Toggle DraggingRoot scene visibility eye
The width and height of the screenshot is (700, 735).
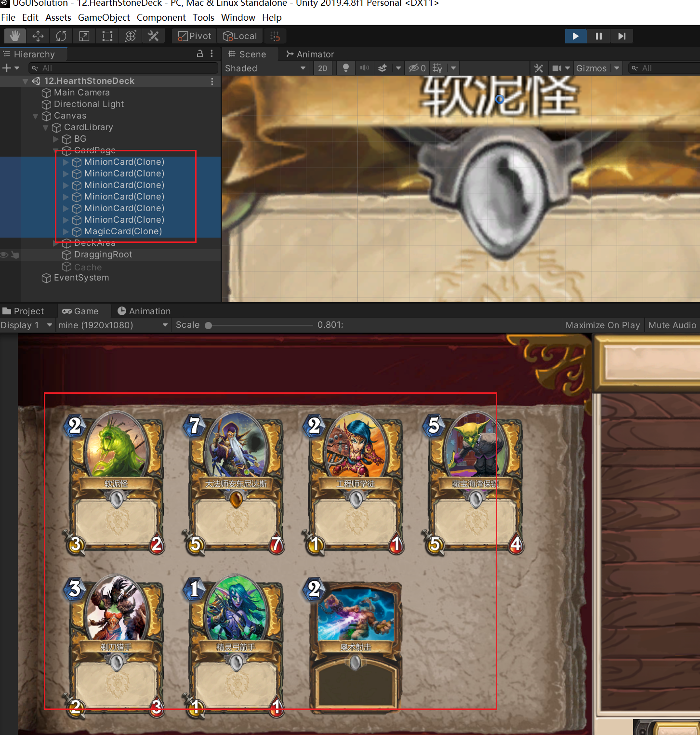click(x=4, y=254)
